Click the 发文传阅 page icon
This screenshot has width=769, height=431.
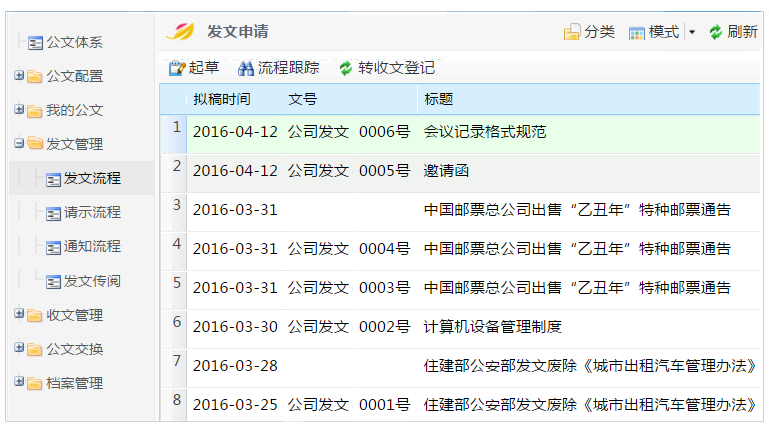pyautogui.click(x=53, y=281)
